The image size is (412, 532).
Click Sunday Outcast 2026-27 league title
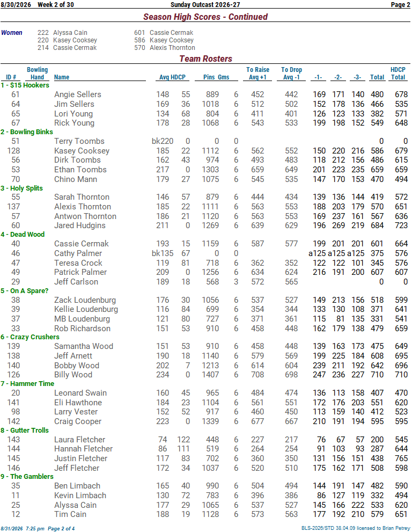tap(205, 4)
